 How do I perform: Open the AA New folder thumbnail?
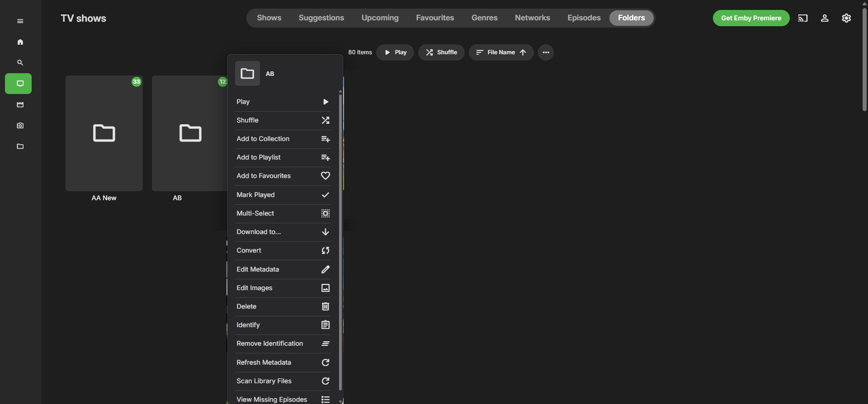[104, 133]
